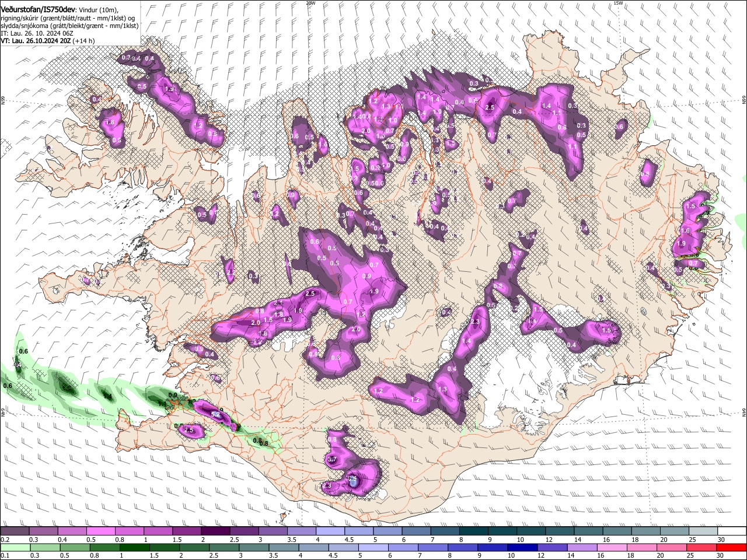Select top legend row swatch starting at 6
Image resolution: width=747 pixels, height=560 pixels.
417,531
